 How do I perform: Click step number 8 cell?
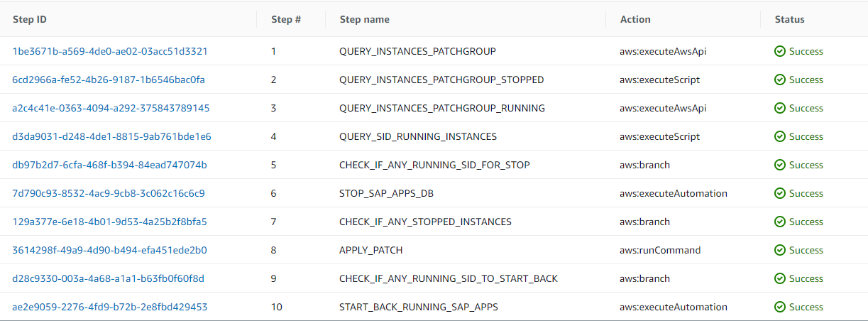coord(274,250)
